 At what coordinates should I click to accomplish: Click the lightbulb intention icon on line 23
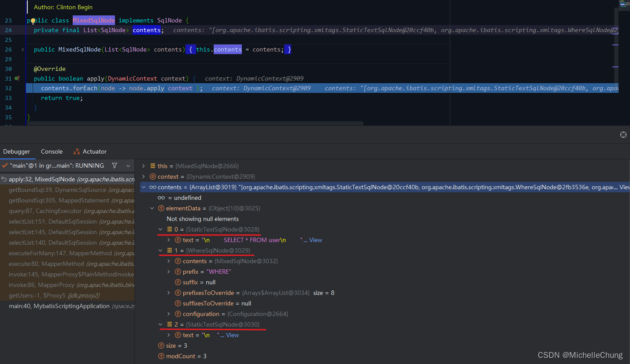click(x=33, y=20)
